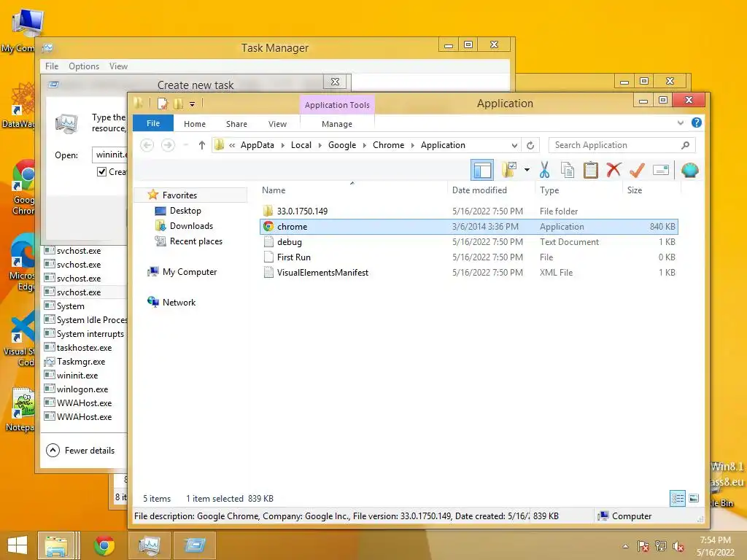
Task: Expand the arrow after Chrome in breadcrumb
Action: (x=413, y=146)
